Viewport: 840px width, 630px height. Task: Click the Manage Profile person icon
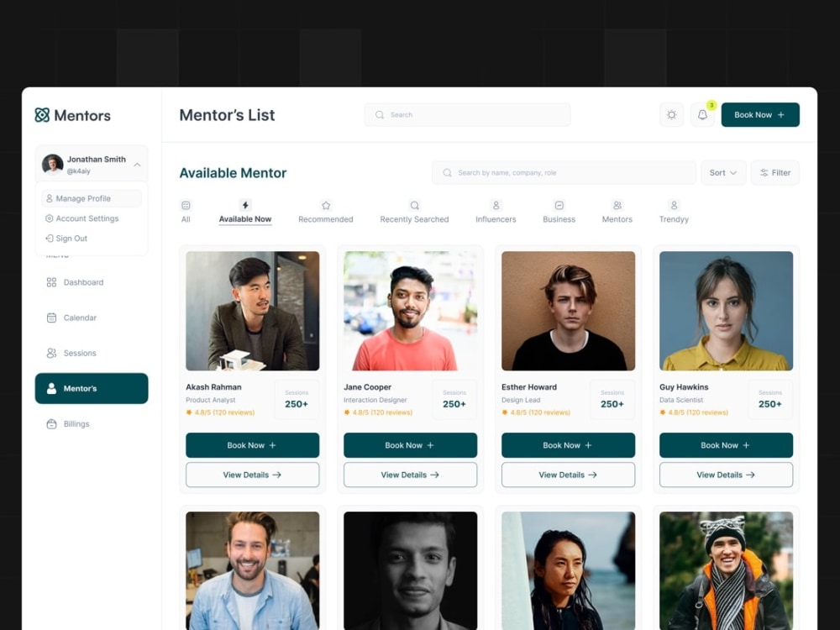50,198
